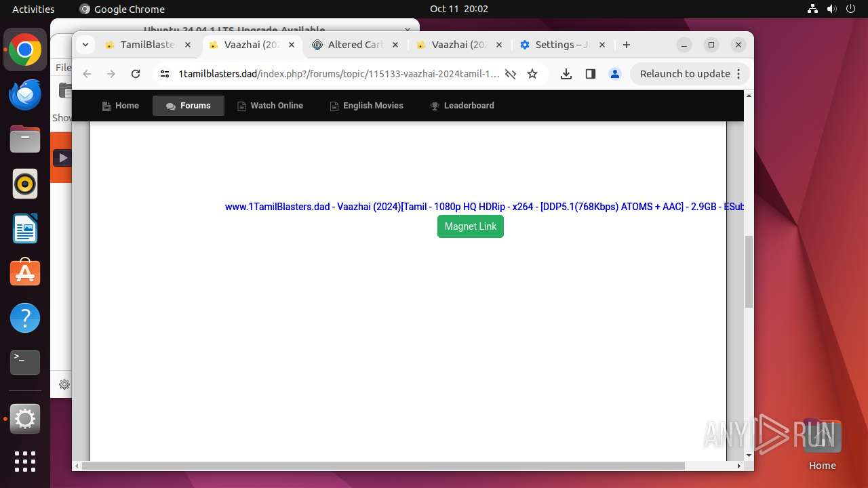Close the active Vaazhai tab
The image size is (868, 488).
point(292,45)
